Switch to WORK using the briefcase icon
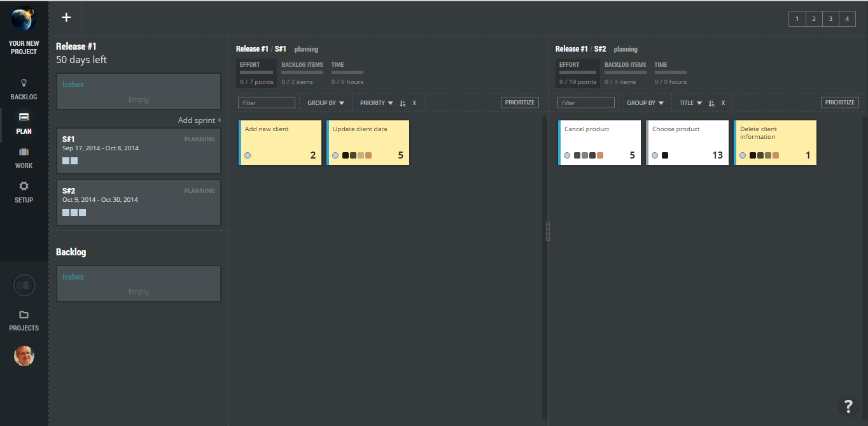 coord(24,156)
